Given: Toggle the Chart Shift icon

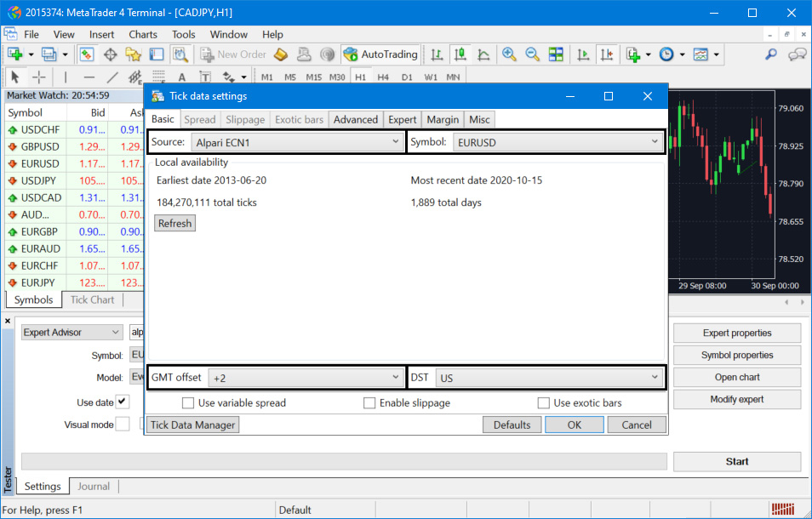Looking at the screenshot, I should (607, 54).
